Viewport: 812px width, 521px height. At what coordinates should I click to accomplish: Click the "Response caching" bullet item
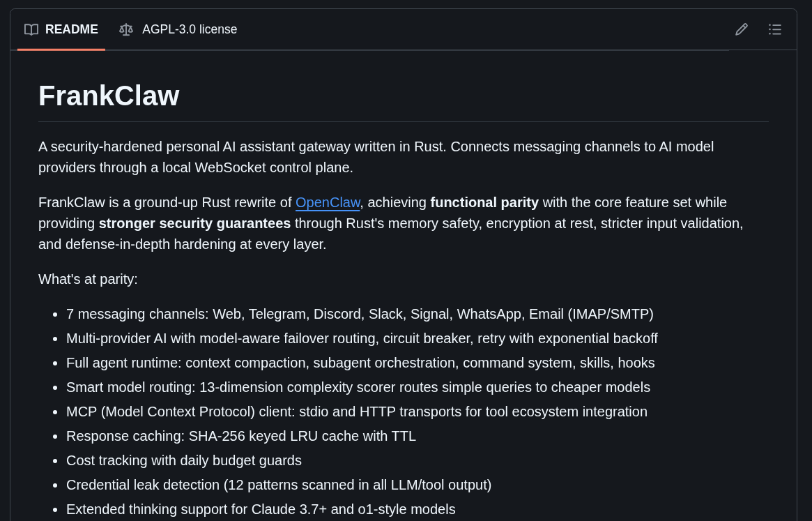tap(241, 436)
